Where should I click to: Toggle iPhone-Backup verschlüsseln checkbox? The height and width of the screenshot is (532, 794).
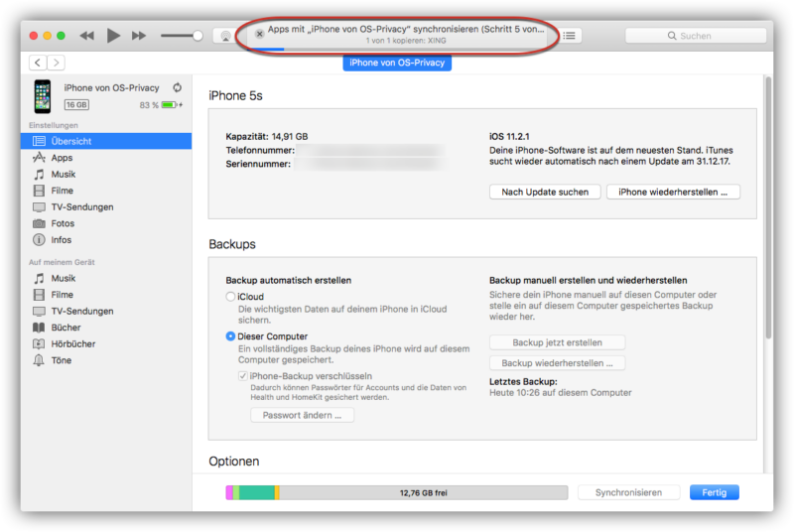pyautogui.click(x=243, y=376)
